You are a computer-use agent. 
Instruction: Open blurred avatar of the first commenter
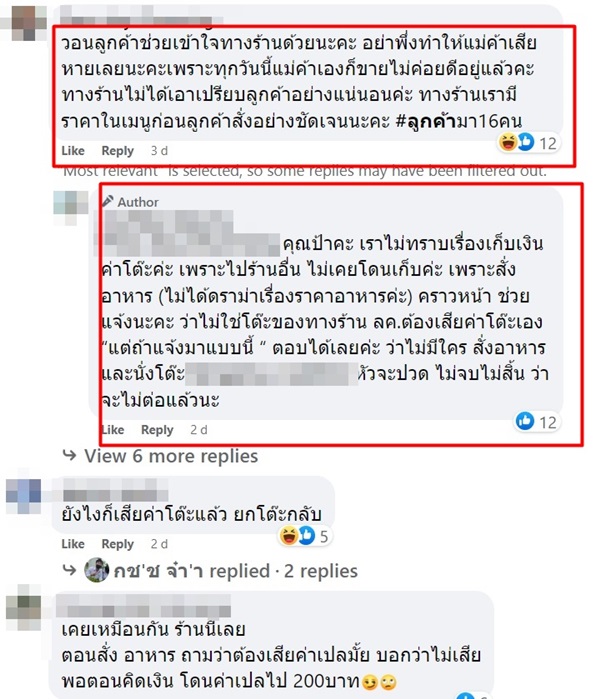(x=28, y=21)
